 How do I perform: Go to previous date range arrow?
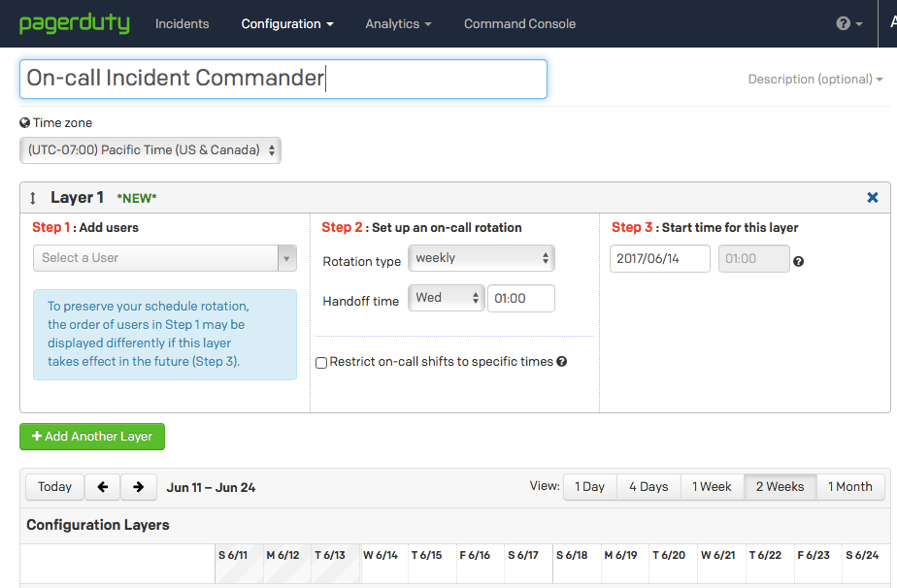point(102,487)
